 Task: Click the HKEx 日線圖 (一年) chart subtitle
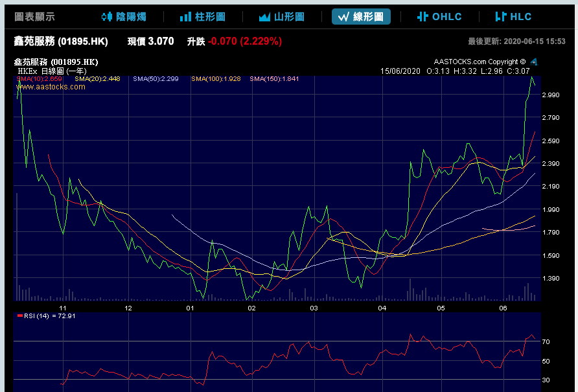click(52, 71)
